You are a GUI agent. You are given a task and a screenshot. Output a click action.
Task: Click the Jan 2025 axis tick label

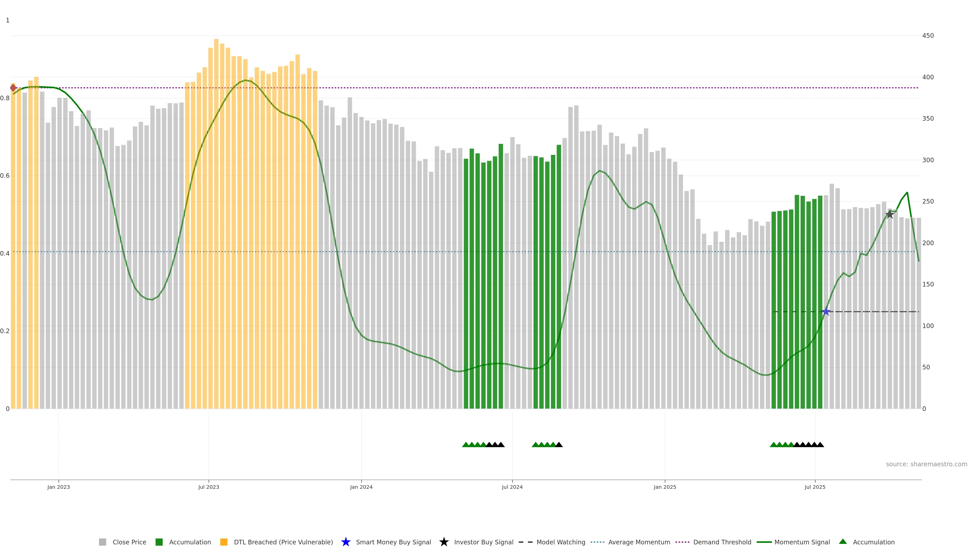665,487
